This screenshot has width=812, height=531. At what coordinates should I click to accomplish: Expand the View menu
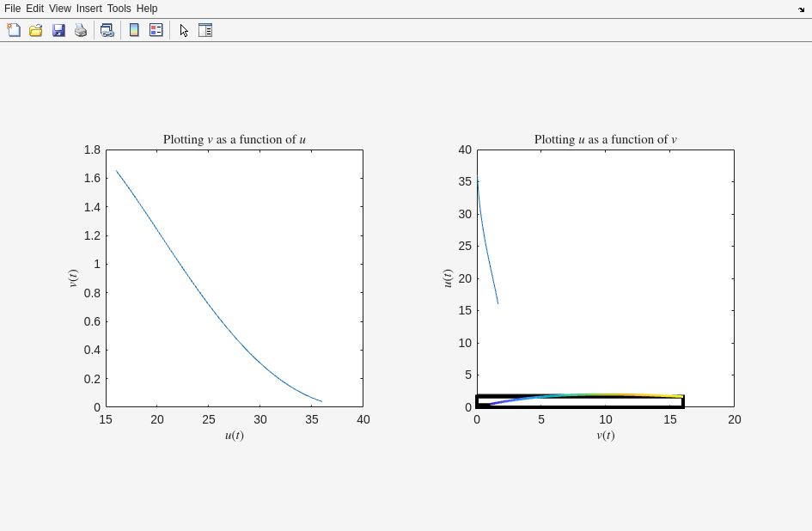coord(59,9)
